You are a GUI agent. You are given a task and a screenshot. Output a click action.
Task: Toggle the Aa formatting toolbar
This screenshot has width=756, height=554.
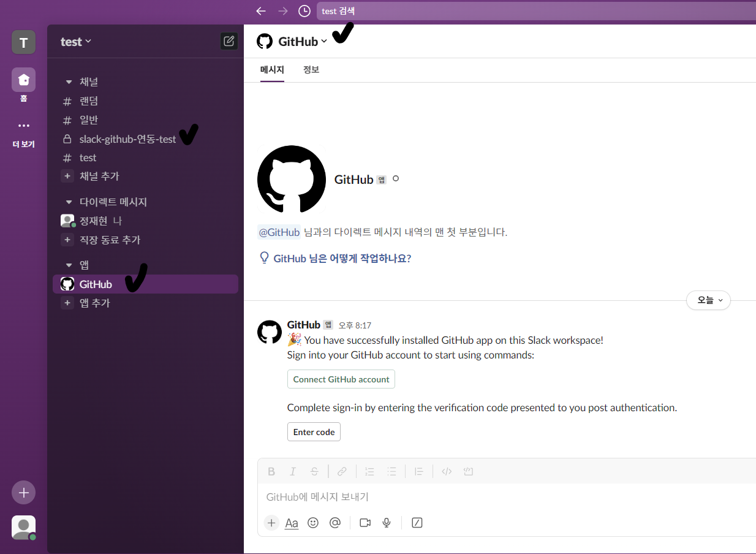pos(292,523)
